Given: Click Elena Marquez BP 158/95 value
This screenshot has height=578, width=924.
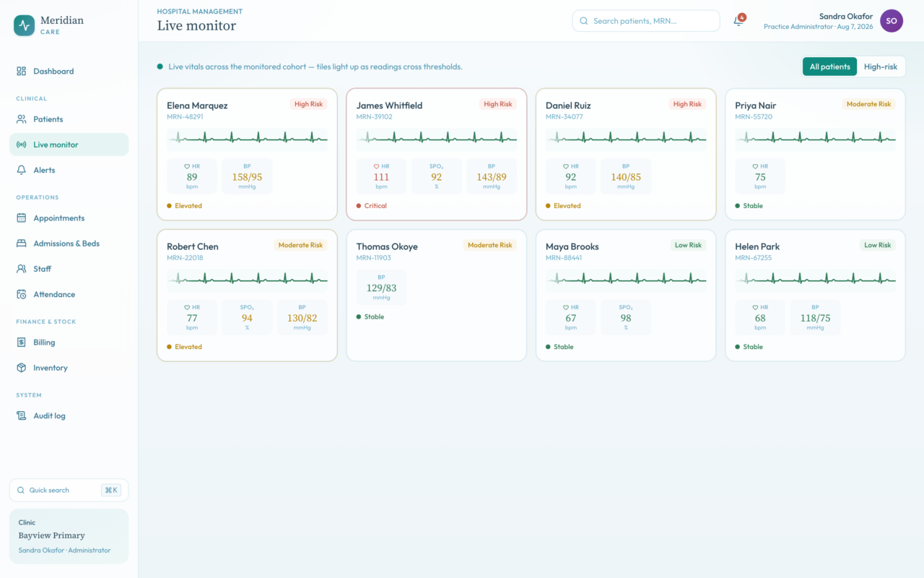Looking at the screenshot, I should coord(247,177).
